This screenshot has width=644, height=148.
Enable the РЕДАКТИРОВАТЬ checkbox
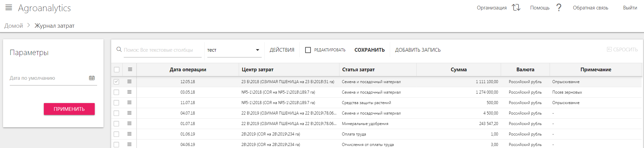308,50
